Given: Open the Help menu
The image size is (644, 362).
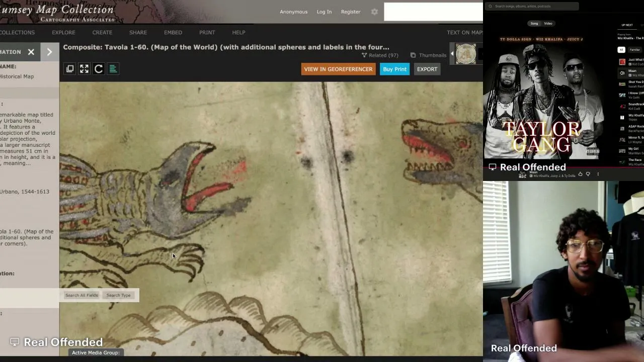Looking at the screenshot, I should pyautogui.click(x=238, y=32).
